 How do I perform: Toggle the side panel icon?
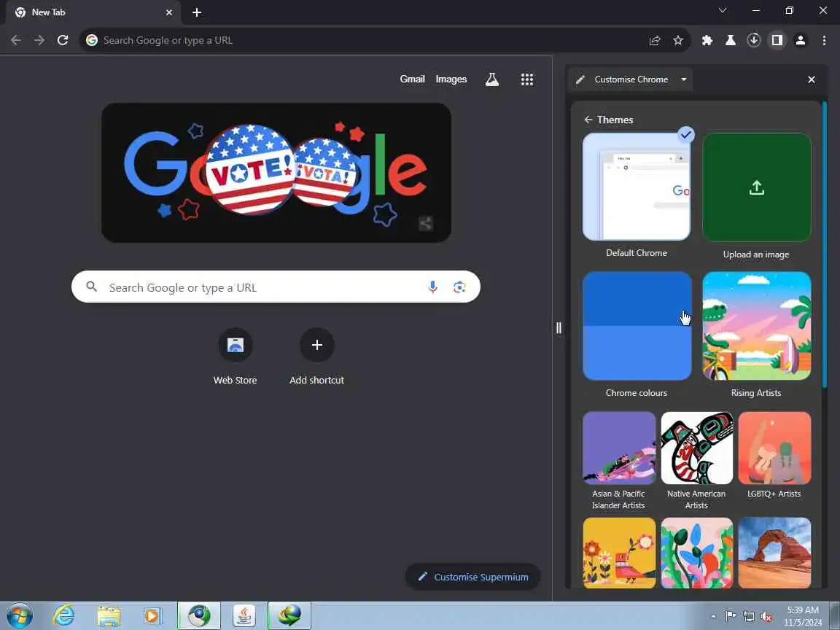[x=777, y=40]
